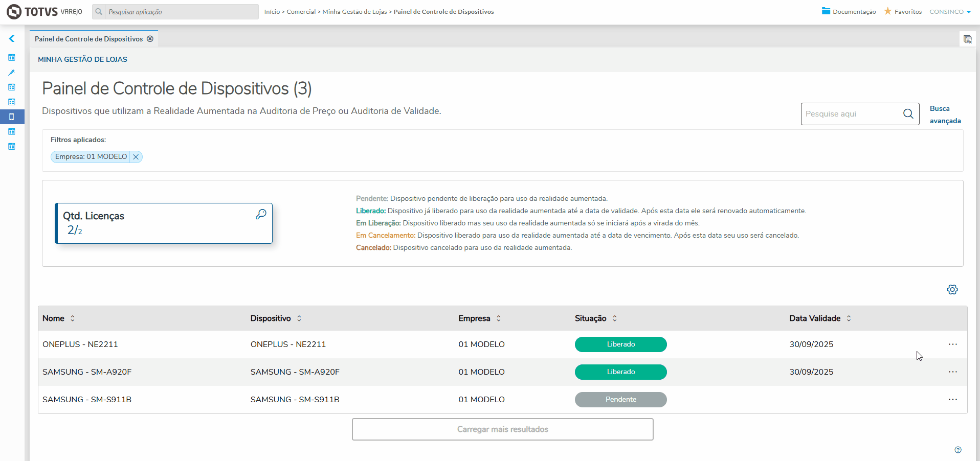Close the Painel de Controle de Dispositivos tab

(150, 39)
